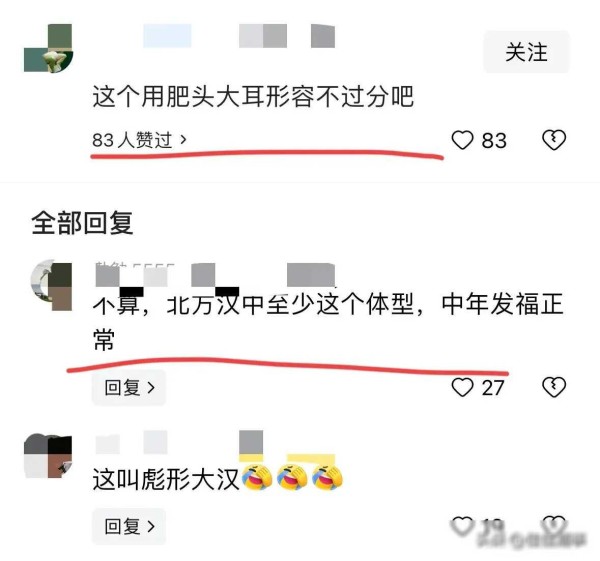Image resolution: width=600 pixels, height=561 pixels.
Task: Dislike the top comment via broken heart
Action: coord(554,140)
